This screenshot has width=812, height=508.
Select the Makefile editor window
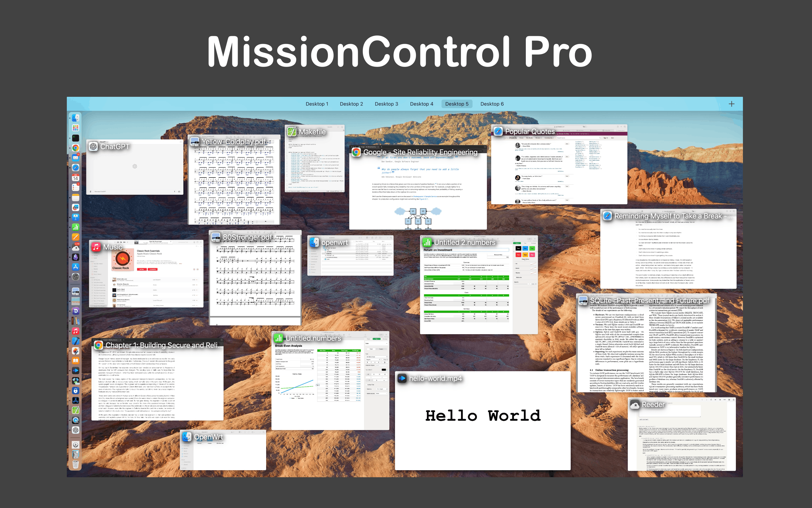(314, 159)
